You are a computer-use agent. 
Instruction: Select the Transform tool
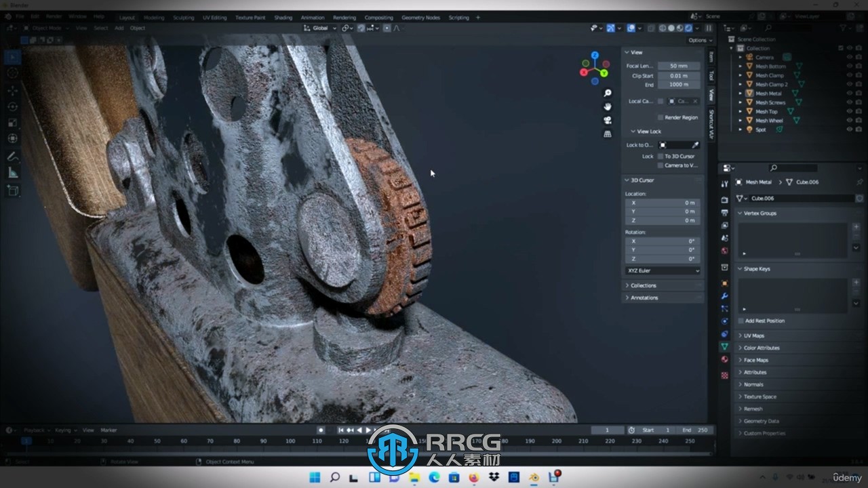tap(12, 138)
